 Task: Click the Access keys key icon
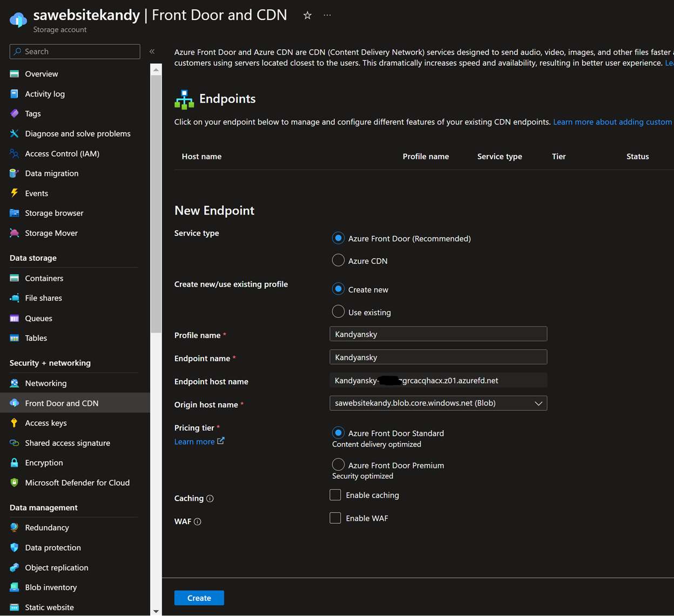click(x=15, y=423)
